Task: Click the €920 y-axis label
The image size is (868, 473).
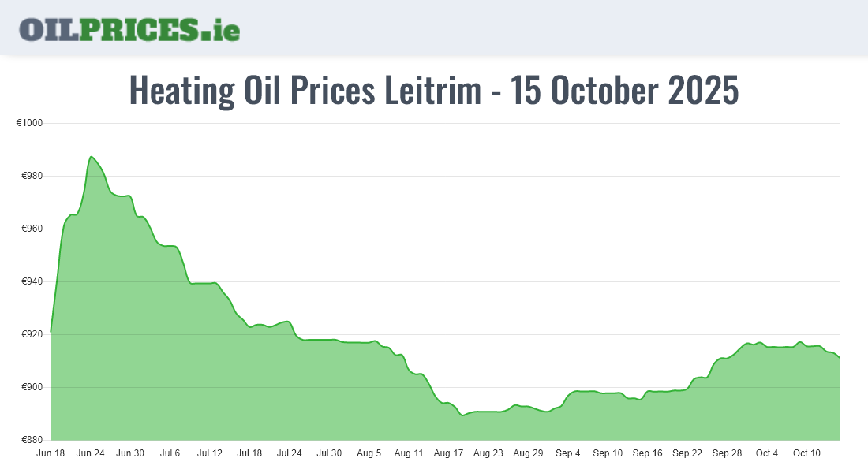Action: tap(32, 334)
